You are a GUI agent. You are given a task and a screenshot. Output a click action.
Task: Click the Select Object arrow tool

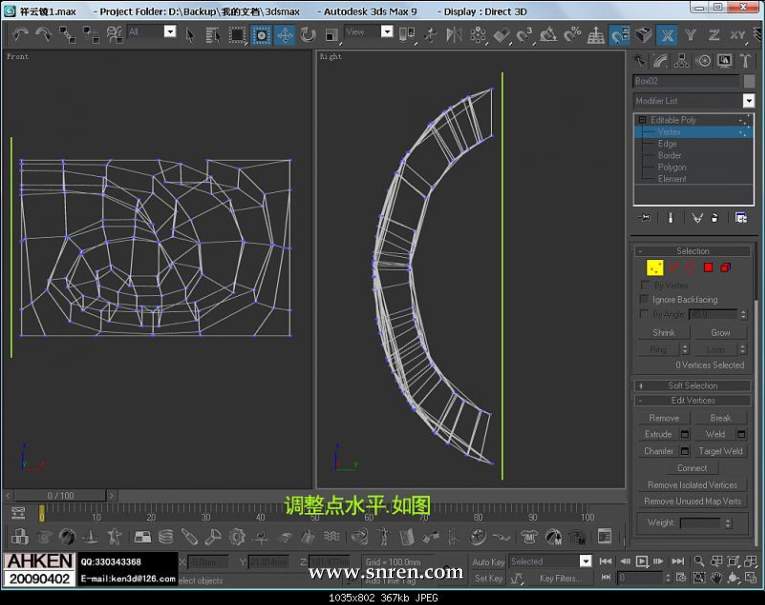191,34
